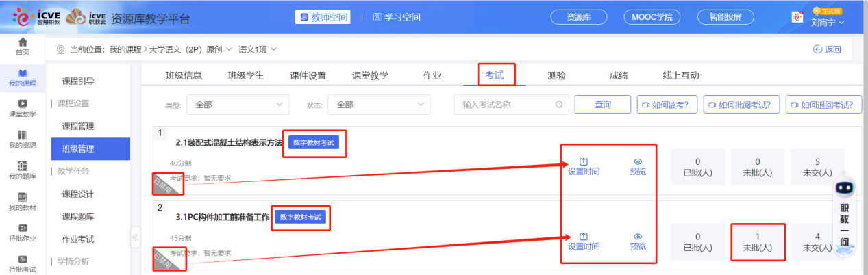Screen dimensions: 868x275
Task: Click the user avatar icon at top right
Action: click(797, 17)
